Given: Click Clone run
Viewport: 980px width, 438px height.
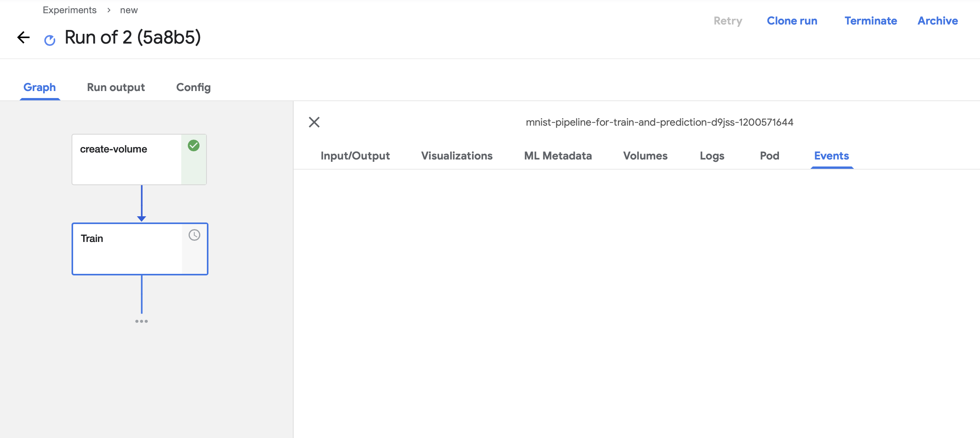Looking at the screenshot, I should click(x=792, y=21).
